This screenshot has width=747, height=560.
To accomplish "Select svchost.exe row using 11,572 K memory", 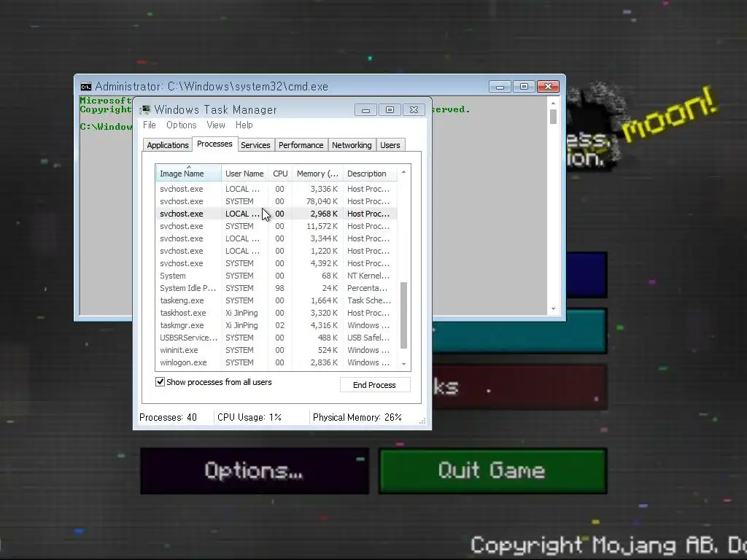I will (276, 226).
